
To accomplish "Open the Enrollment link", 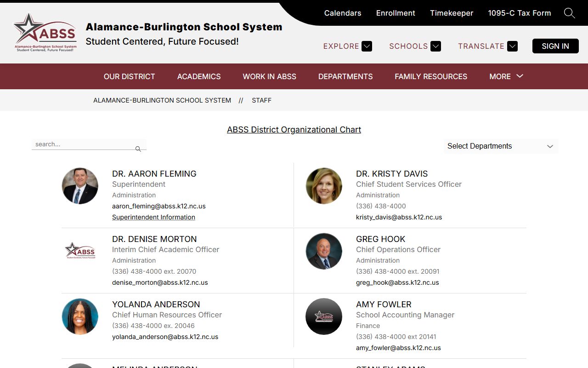I will click(x=396, y=13).
